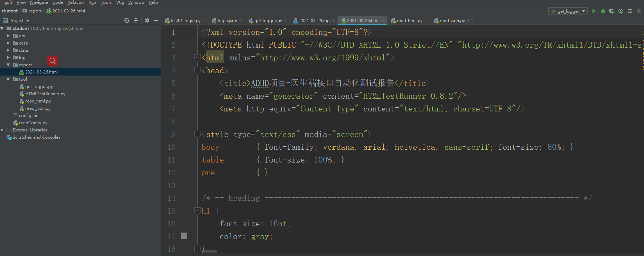Close the get_logger.py editor tab
This screenshot has width=644, height=256.
pos(286,21)
